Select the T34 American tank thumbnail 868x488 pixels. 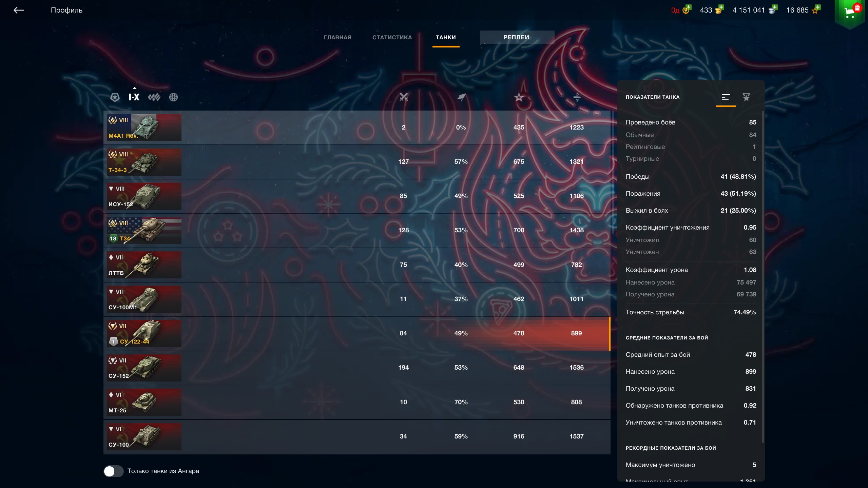pos(144,231)
